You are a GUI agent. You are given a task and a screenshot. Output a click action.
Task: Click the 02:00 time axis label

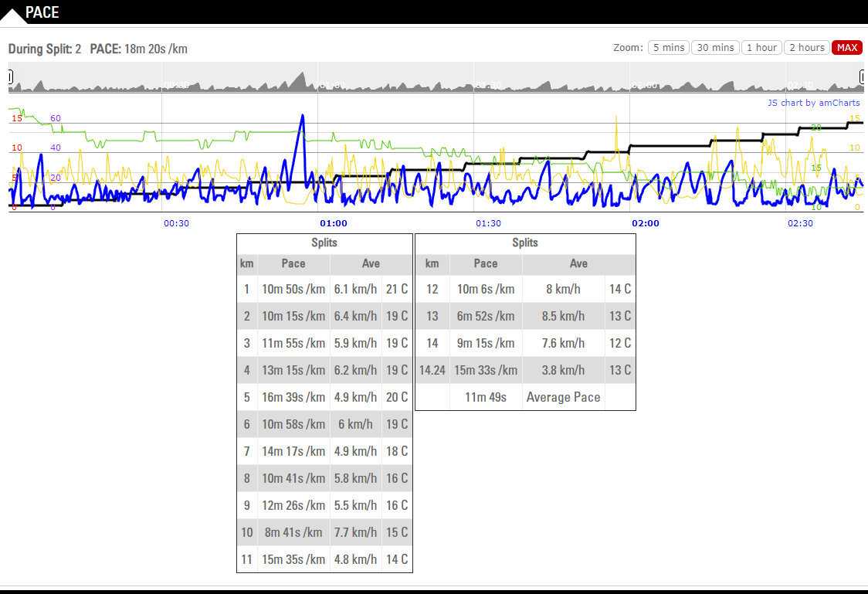645,223
